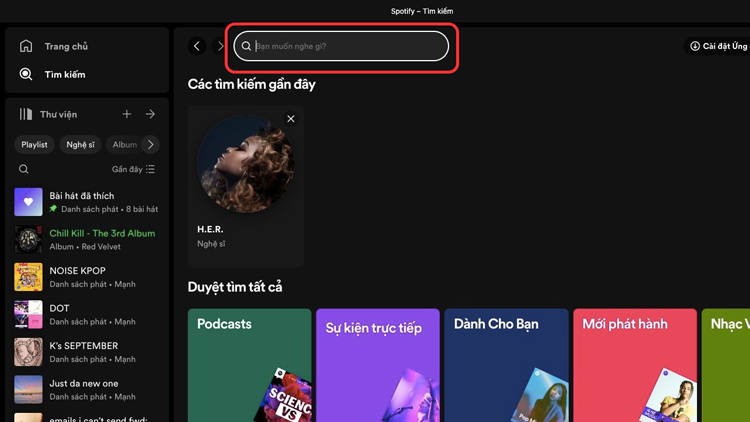Open the Sự kiện trực tiếp category
This screenshot has height=422, width=750.
click(378, 366)
